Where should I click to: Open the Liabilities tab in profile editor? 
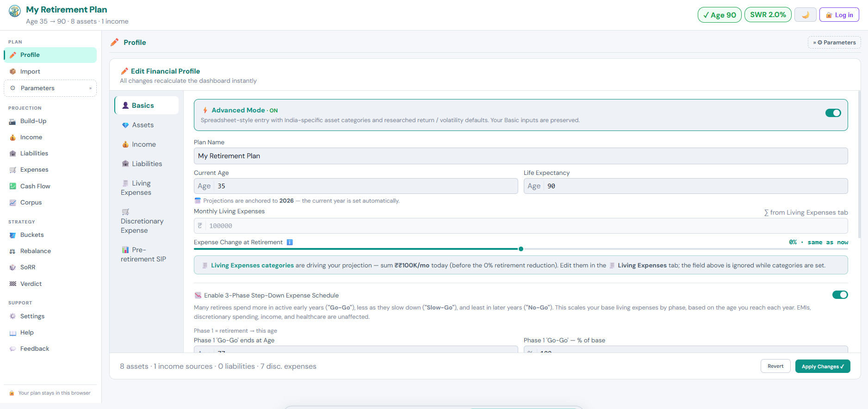coord(146,164)
